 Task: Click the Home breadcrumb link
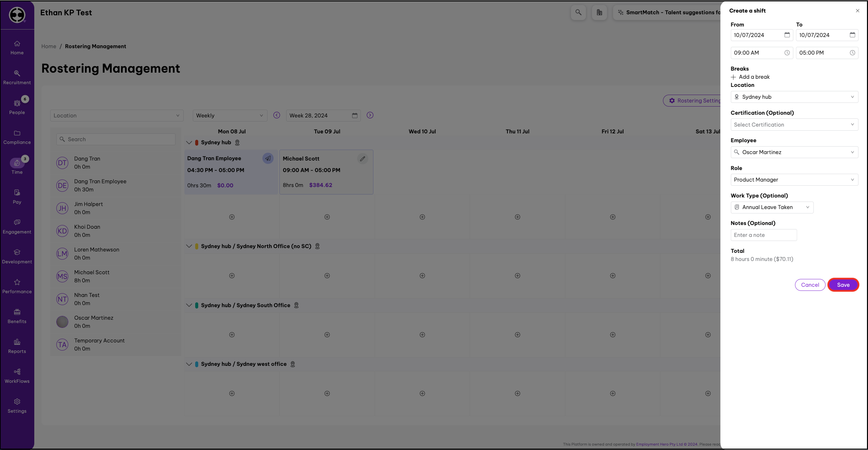[49, 46]
